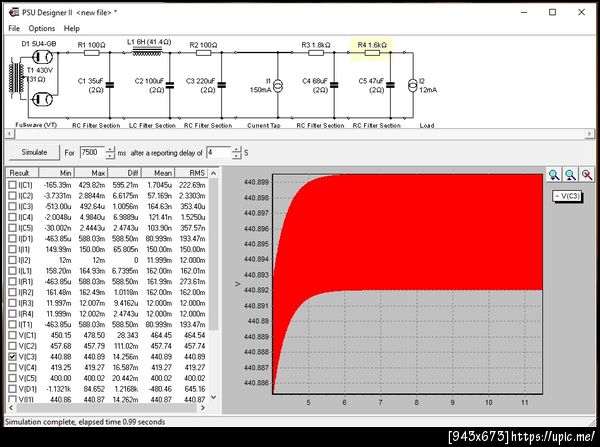The height and width of the screenshot is (447, 600).
Task: Select the C4 68uF capacitor symbol
Action: (x=334, y=85)
